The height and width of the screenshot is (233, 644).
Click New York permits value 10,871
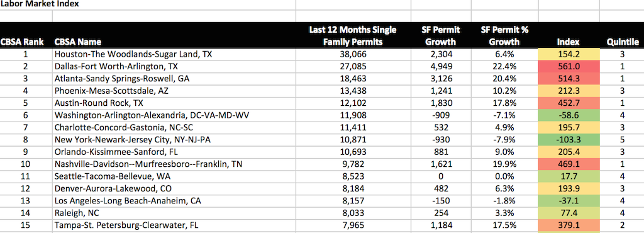353,140
